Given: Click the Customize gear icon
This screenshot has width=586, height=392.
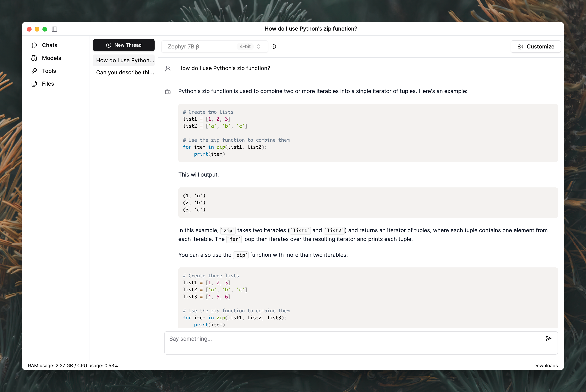Looking at the screenshot, I should click(x=520, y=47).
